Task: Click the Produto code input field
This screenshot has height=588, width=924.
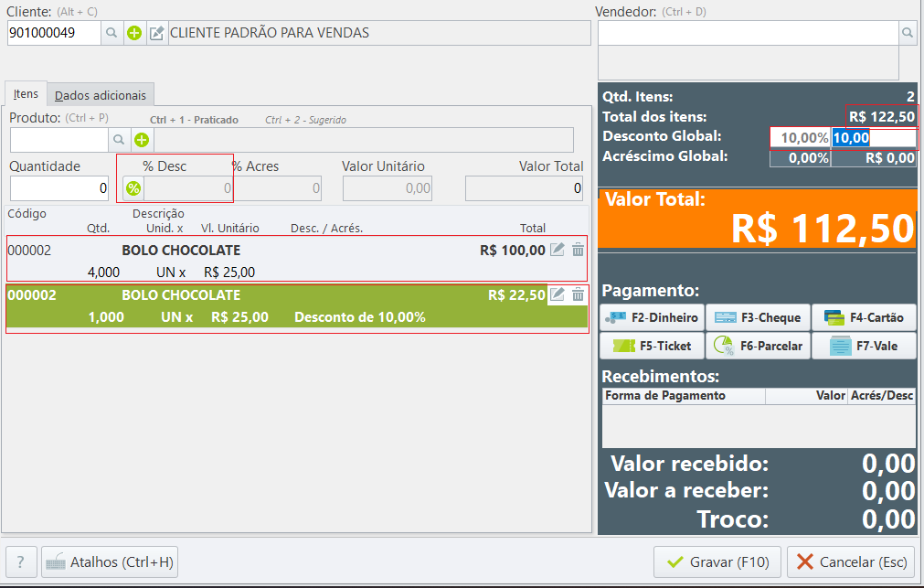Action: [58, 140]
